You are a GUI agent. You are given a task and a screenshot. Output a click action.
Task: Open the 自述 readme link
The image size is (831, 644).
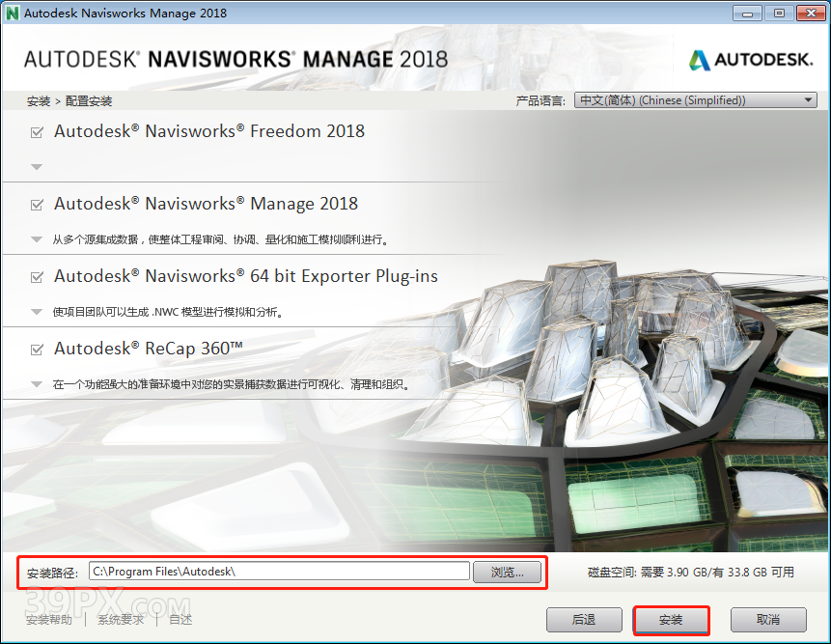pos(180,620)
